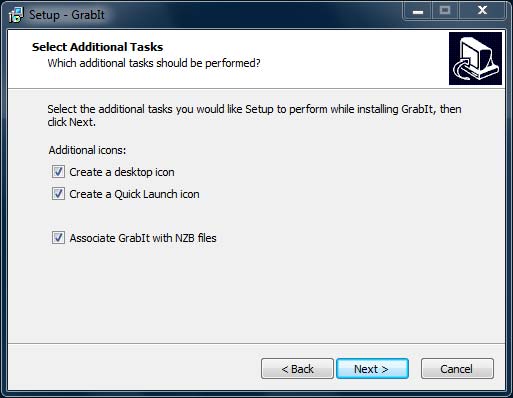Viewport: 513px width, 398px height.
Task: Click the 'Create a desktop icon' label text
Action: 122,172
